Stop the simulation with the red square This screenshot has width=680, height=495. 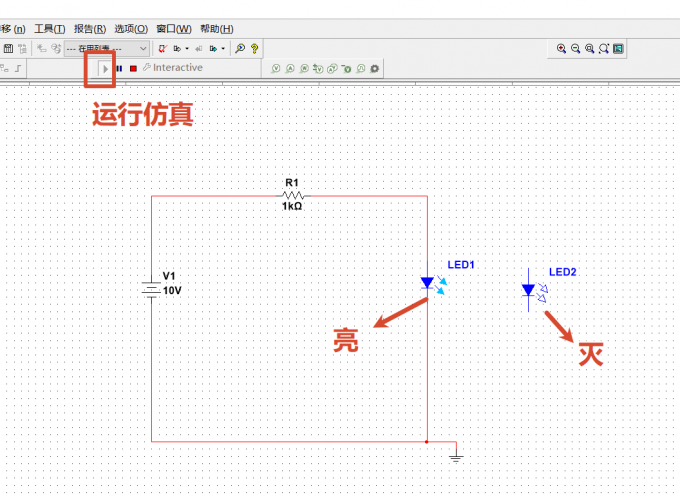(x=133, y=69)
